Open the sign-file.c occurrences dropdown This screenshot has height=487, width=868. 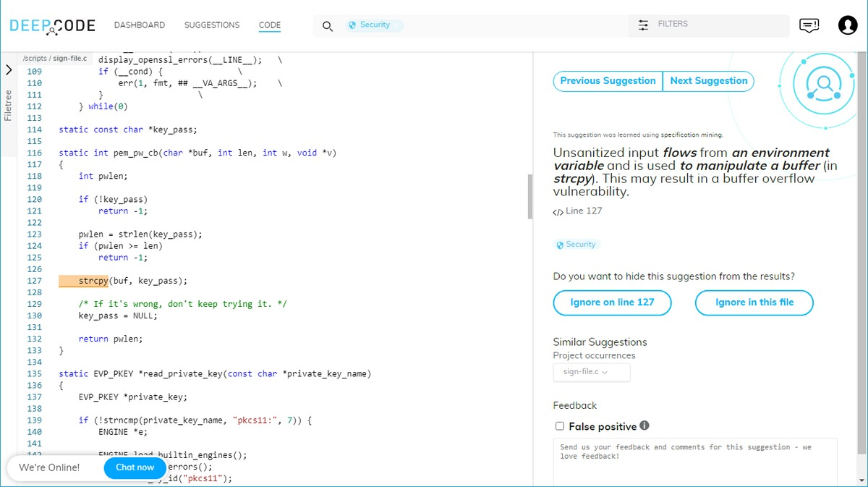[591, 372]
